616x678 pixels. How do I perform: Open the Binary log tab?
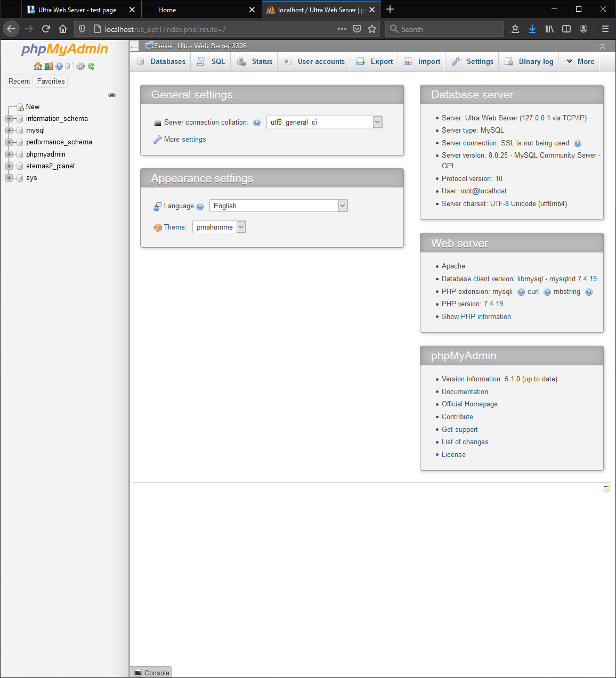point(529,61)
